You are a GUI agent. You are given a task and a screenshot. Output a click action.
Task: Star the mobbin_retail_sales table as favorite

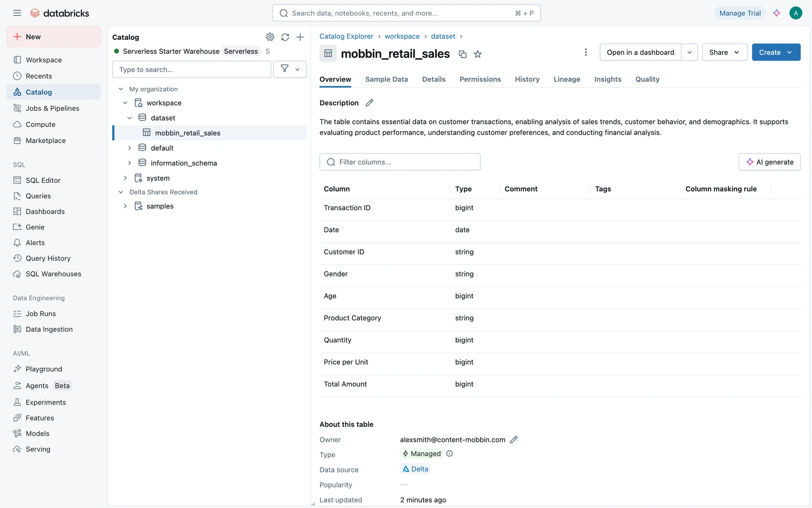tap(477, 54)
